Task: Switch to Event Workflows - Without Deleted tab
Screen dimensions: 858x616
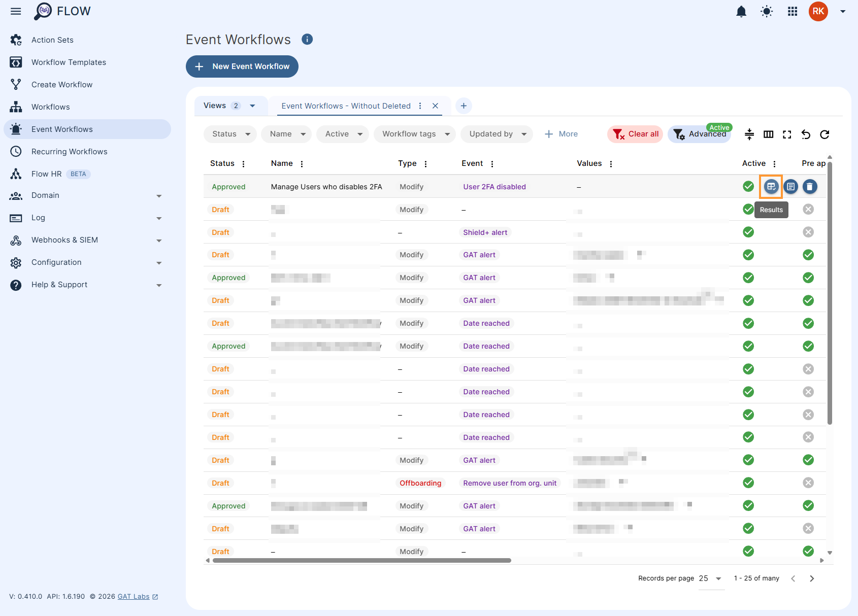Action: tap(346, 106)
